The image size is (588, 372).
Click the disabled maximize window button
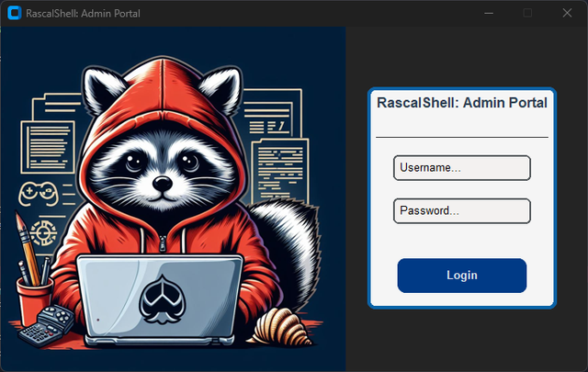[527, 13]
